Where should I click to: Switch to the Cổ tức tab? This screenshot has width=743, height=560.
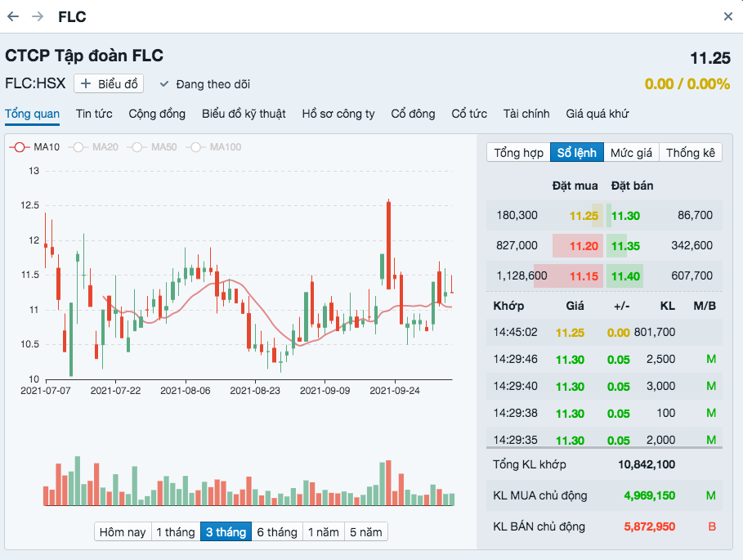coord(469,114)
